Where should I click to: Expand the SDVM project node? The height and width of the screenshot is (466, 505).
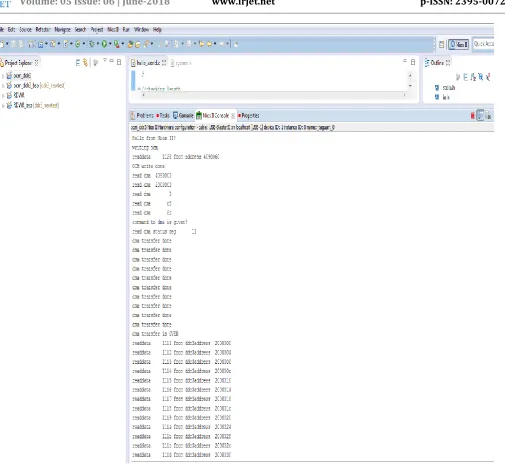(3, 96)
